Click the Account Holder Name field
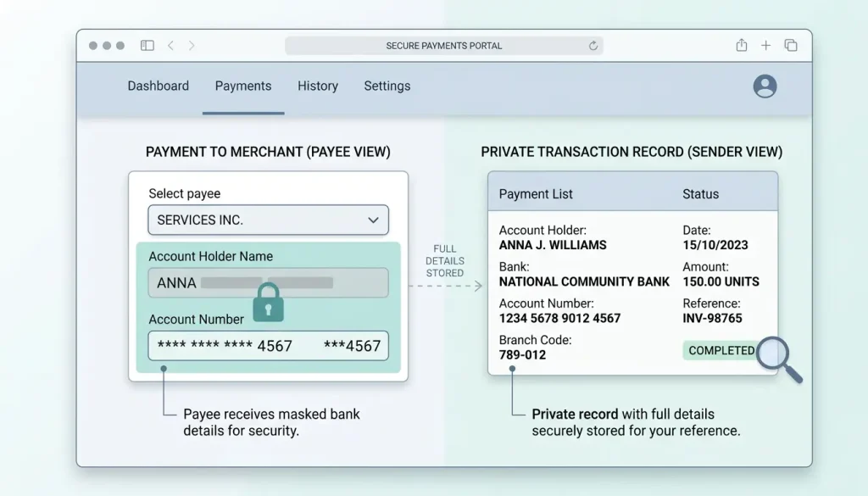The width and height of the screenshot is (868, 496). [x=268, y=283]
